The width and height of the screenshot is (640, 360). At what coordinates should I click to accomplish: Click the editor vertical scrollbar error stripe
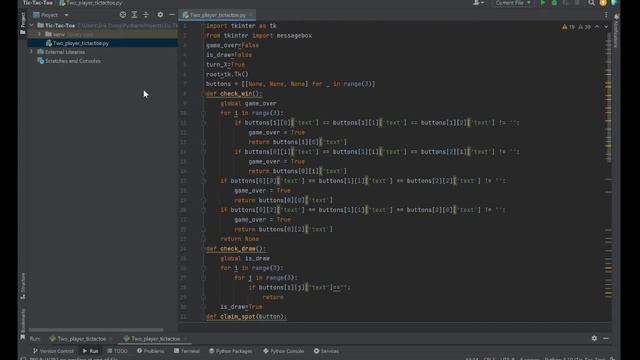(608, 171)
